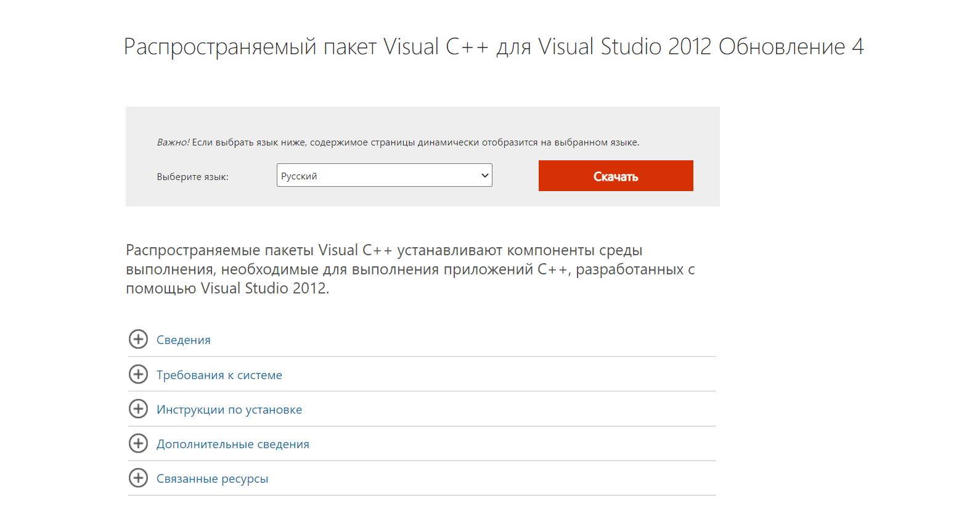This screenshot has height=516, width=980.
Task: Click the notice sentence starting with Если выбрать язык
Action: point(415,142)
